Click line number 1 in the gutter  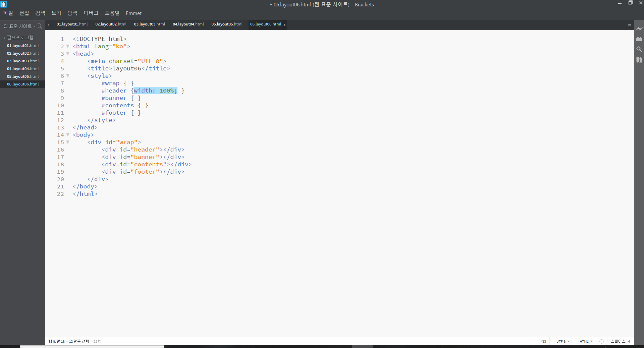[x=62, y=39]
